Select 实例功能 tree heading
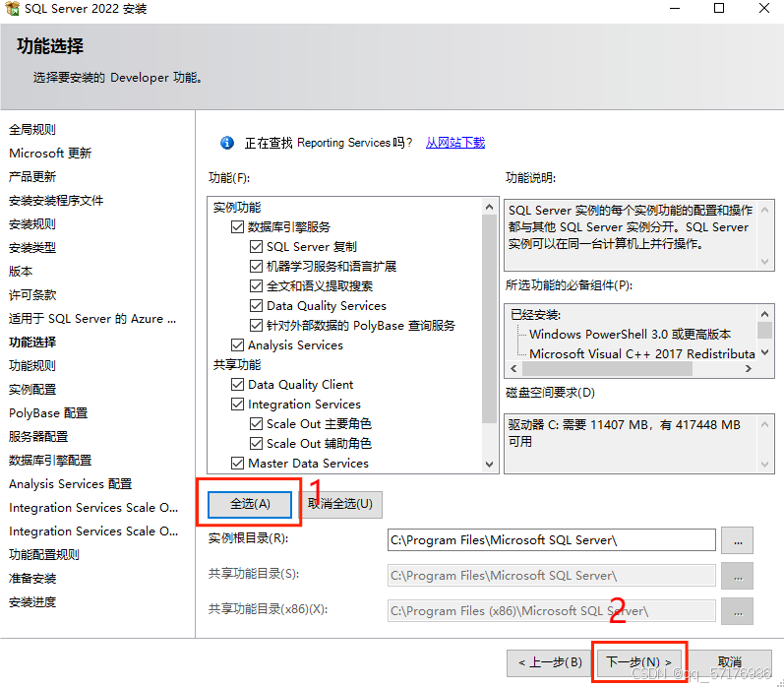This screenshot has height=687, width=784. coord(237,208)
